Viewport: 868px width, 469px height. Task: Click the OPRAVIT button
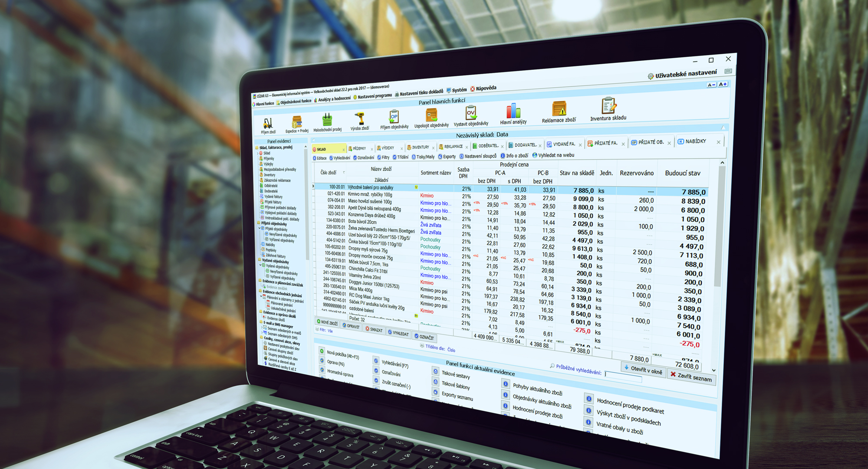(351, 326)
